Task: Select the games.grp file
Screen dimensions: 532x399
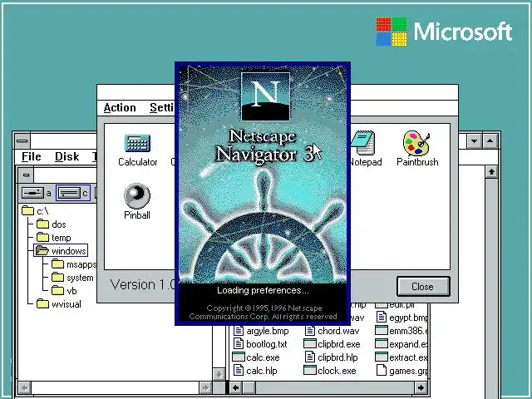Action: pyautogui.click(x=402, y=371)
